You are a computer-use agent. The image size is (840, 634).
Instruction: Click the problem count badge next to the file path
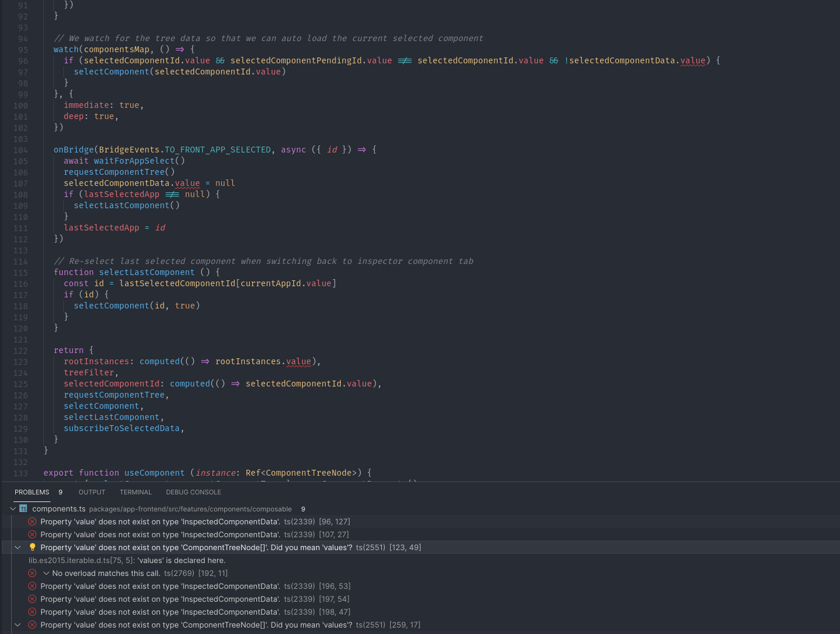[x=303, y=509]
